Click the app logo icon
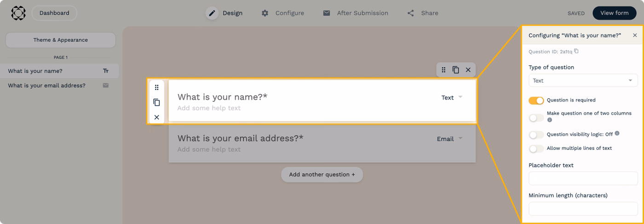644x224 pixels. click(18, 13)
